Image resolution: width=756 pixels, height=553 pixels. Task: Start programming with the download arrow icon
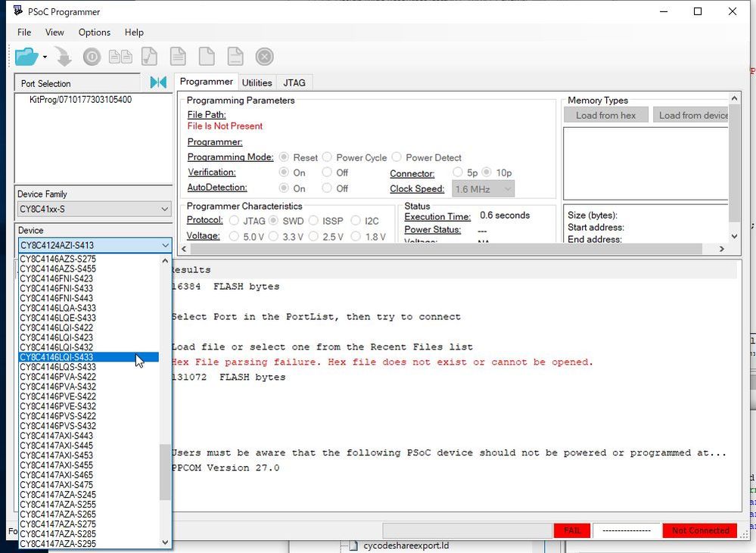[62, 56]
